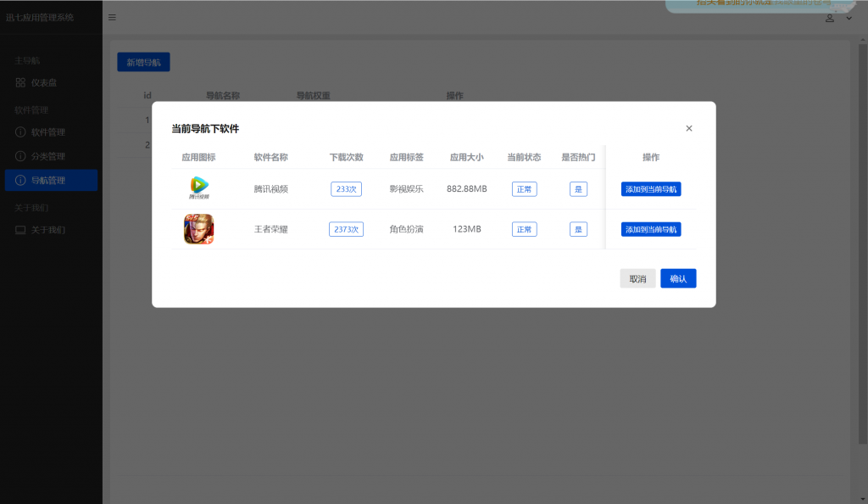Click the 腾讯视频 app icon

click(198, 188)
